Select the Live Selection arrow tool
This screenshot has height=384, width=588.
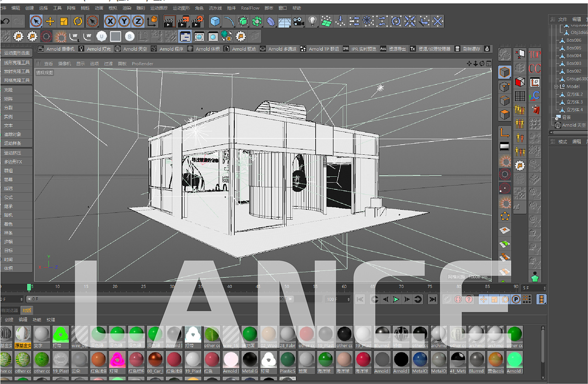[x=36, y=21]
